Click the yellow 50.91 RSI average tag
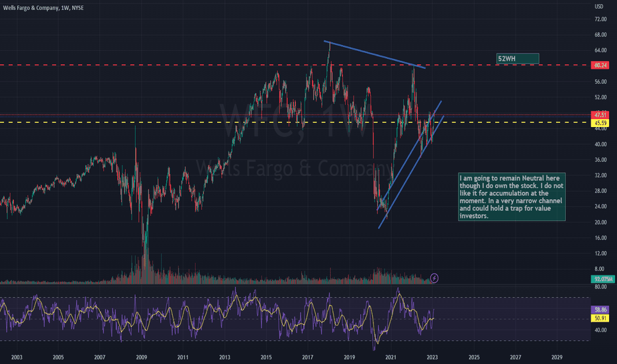Image resolution: width=617 pixels, height=364 pixels. click(600, 318)
